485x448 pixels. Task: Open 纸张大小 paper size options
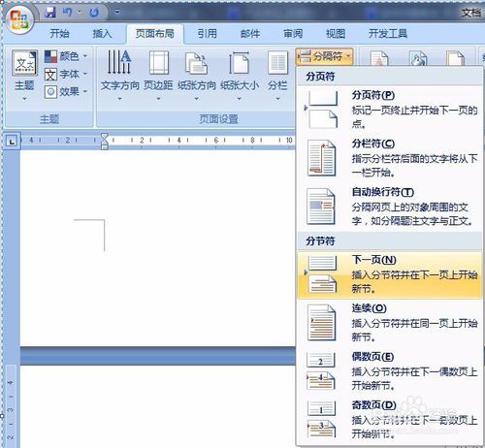pos(240,75)
